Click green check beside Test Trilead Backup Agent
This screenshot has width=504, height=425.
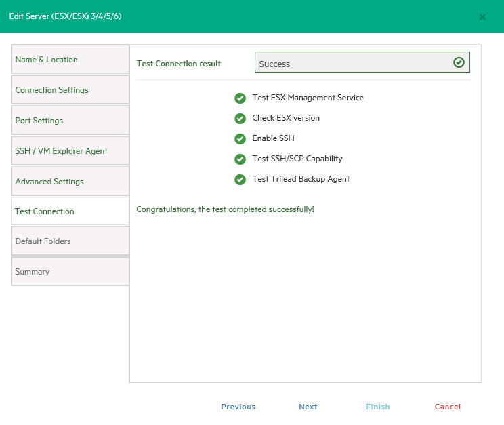tap(240, 179)
